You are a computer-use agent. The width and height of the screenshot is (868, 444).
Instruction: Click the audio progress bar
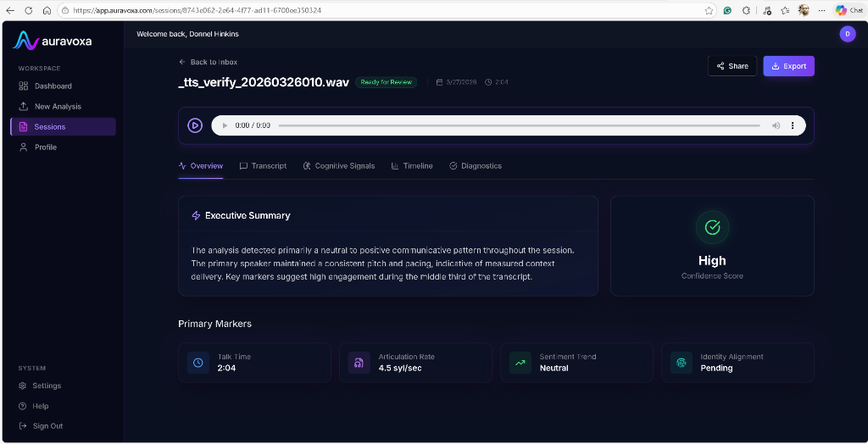click(x=520, y=125)
